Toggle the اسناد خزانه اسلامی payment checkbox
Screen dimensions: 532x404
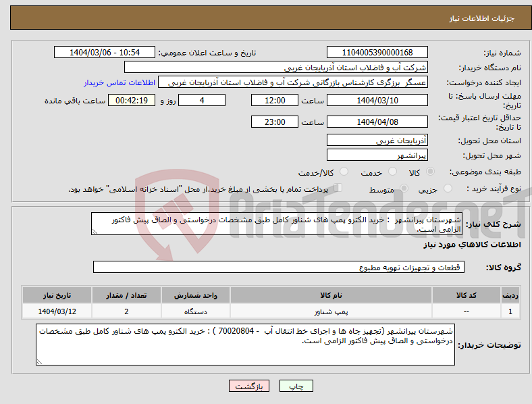(338, 188)
